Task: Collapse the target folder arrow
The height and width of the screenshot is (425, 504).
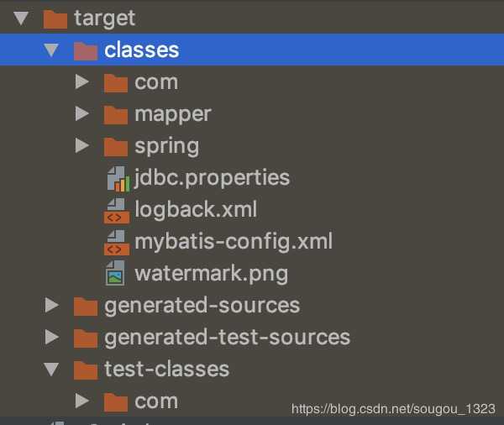Action: pyautogui.click(x=22, y=18)
